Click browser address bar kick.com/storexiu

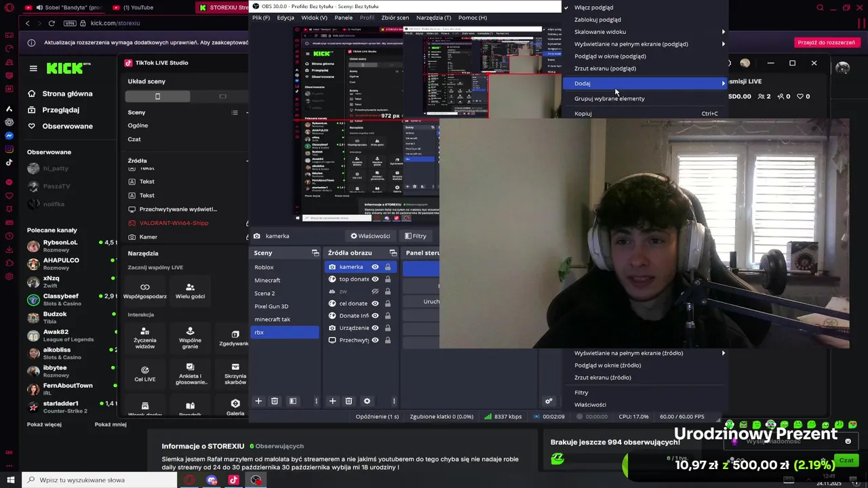pyautogui.click(x=115, y=23)
